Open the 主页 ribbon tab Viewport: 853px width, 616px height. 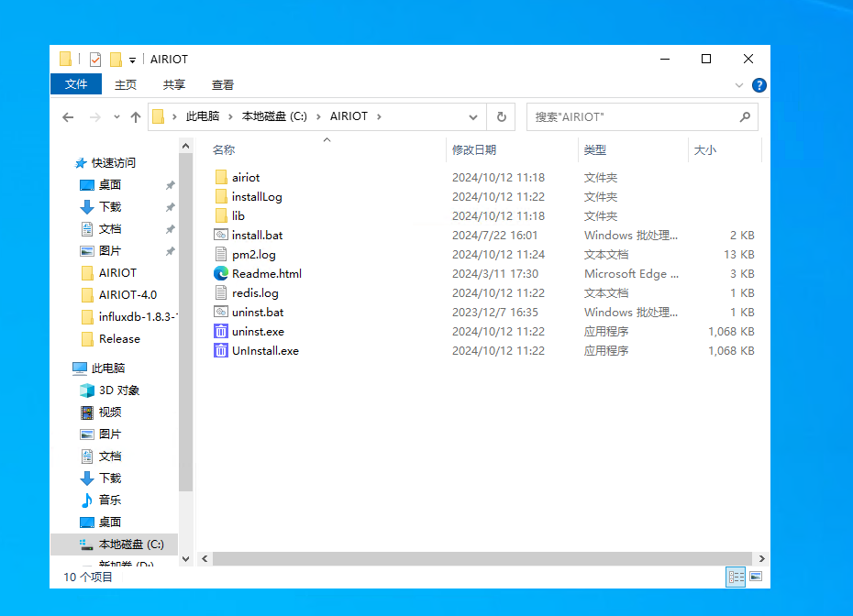[126, 85]
